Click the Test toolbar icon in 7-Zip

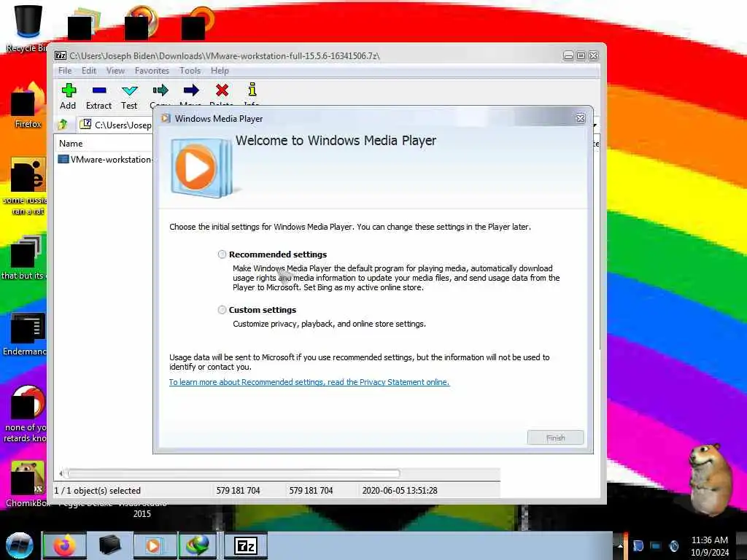(x=129, y=96)
